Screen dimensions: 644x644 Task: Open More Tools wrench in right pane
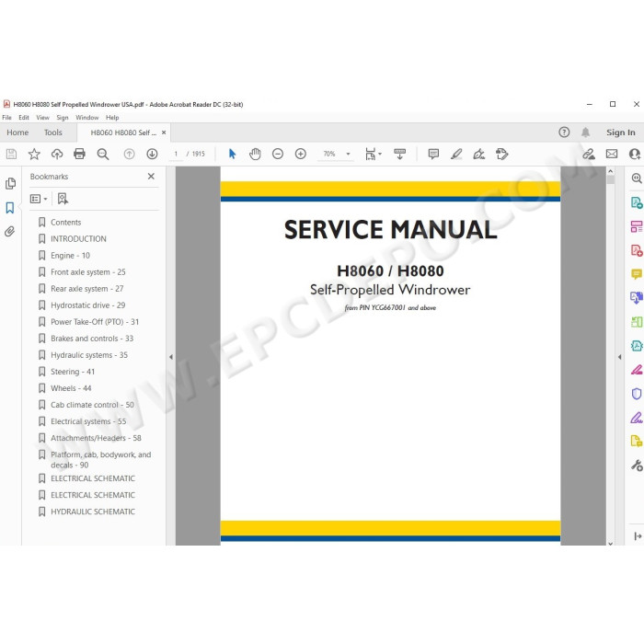pyautogui.click(x=637, y=466)
